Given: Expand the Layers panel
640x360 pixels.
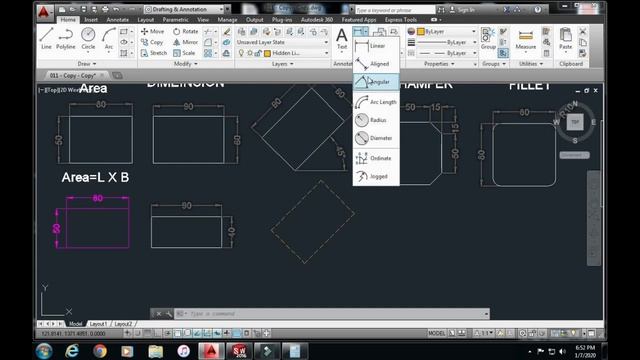Looking at the screenshot, I should click(282, 64).
